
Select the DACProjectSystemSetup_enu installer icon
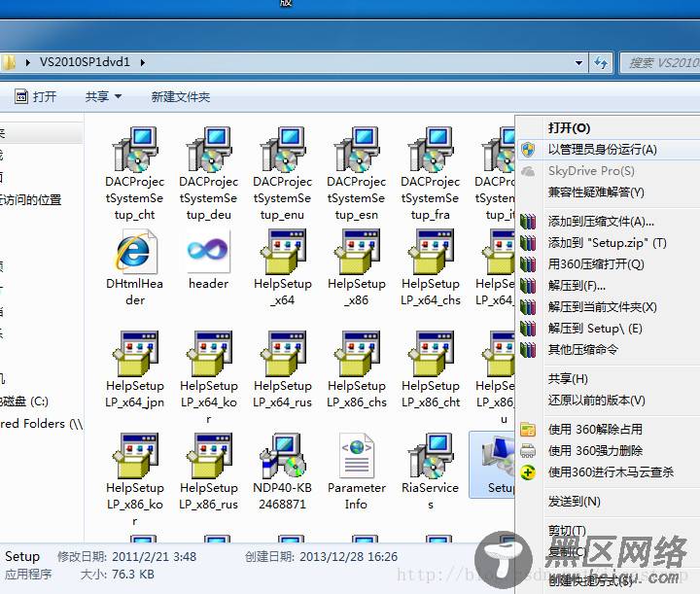click(283, 150)
